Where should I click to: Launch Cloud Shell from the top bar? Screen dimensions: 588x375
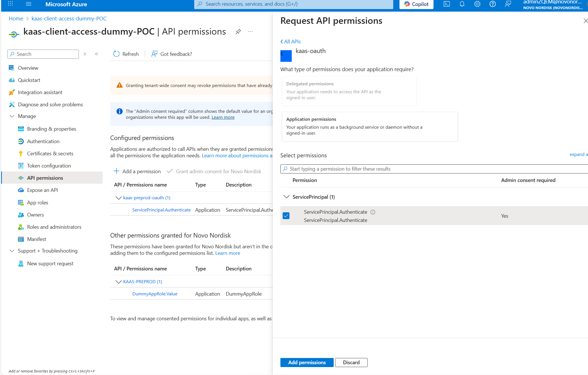[x=447, y=4]
